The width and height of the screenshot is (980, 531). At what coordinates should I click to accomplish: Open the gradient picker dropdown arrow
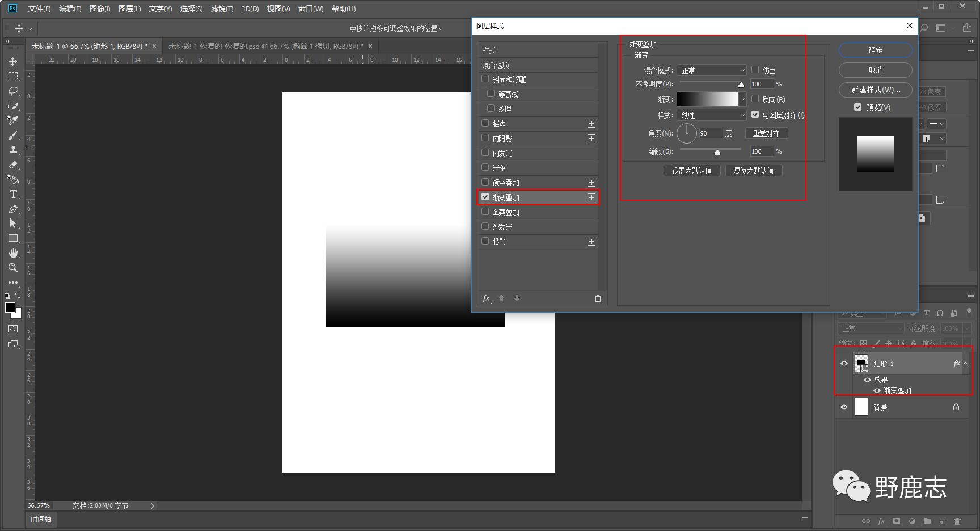tap(743, 99)
